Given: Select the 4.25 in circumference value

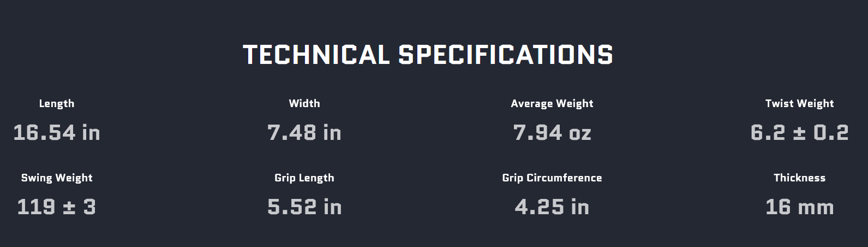Looking at the screenshot, I should click(x=552, y=207).
